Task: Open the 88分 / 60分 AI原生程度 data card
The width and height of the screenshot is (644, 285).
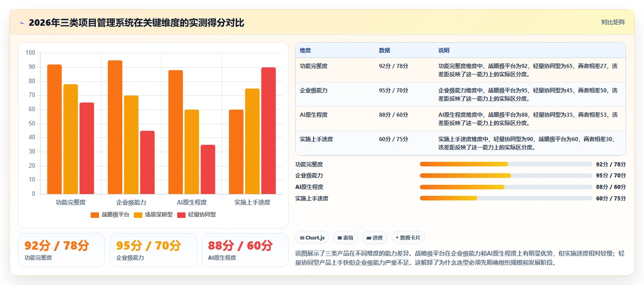Action: tap(245, 250)
